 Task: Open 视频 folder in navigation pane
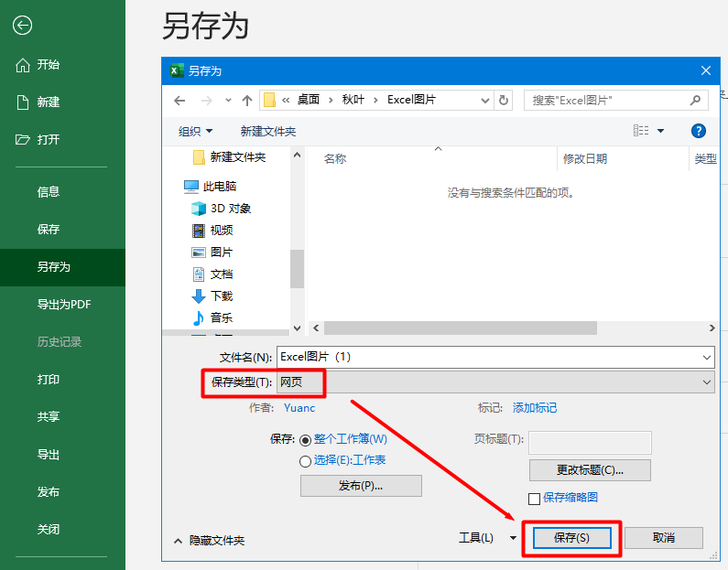point(212,231)
